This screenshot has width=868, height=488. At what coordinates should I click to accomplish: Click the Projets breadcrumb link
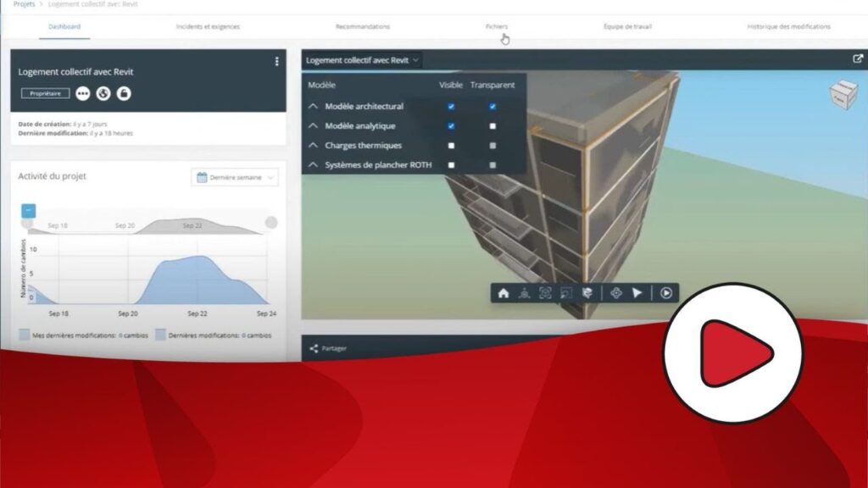point(25,4)
